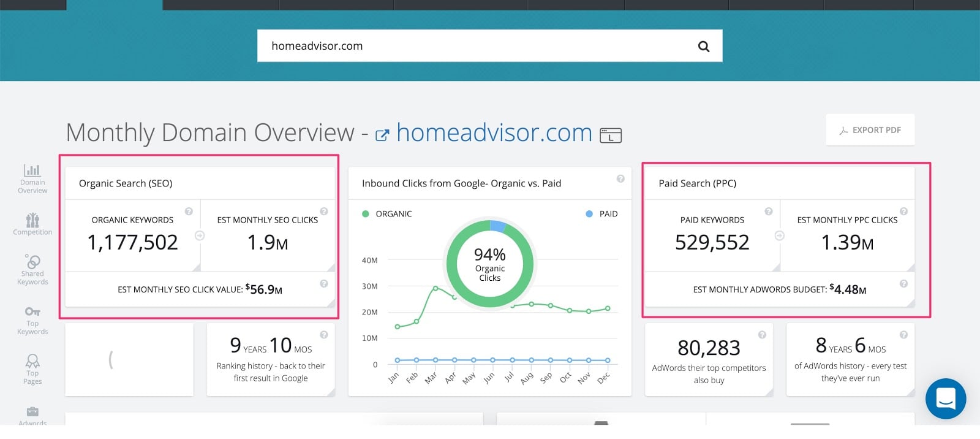Click SEO clicks value 1.9M

pos(268,243)
